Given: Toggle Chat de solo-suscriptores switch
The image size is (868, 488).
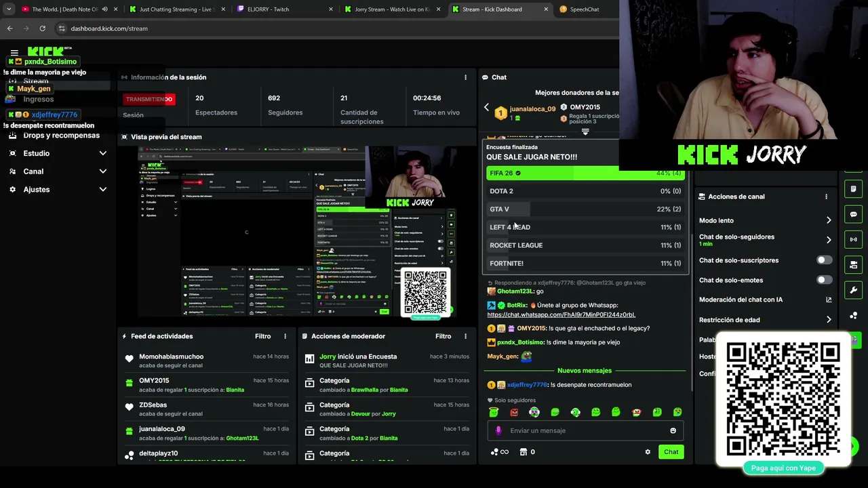Looking at the screenshot, I should pyautogui.click(x=824, y=260).
